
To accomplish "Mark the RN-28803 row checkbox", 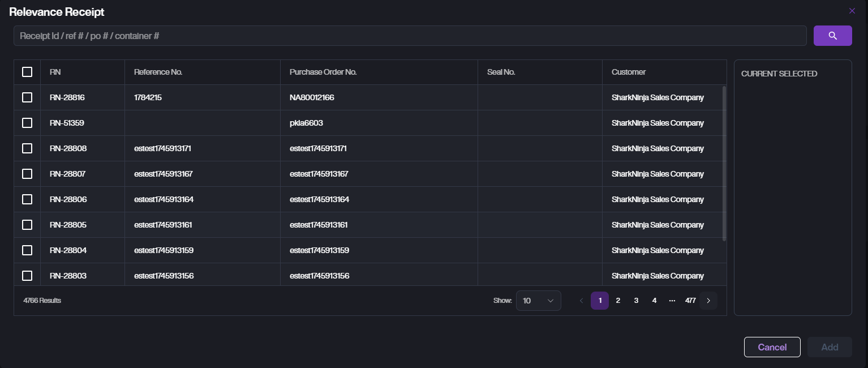I will (27, 276).
